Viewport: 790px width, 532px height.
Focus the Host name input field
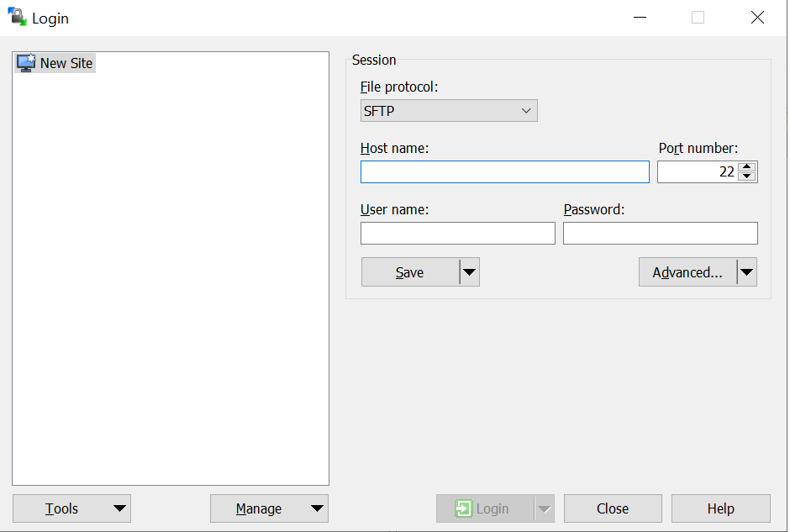point(504,172)
